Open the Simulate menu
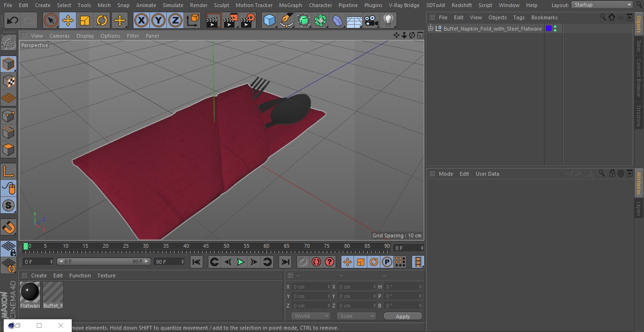The width and height of the screenshot is (644, 332). pyautogui.click(x=173, y=5)
